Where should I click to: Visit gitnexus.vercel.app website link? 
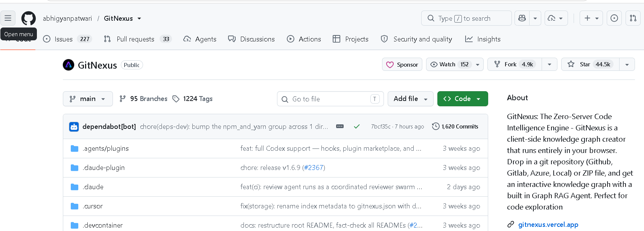point(548,225)
